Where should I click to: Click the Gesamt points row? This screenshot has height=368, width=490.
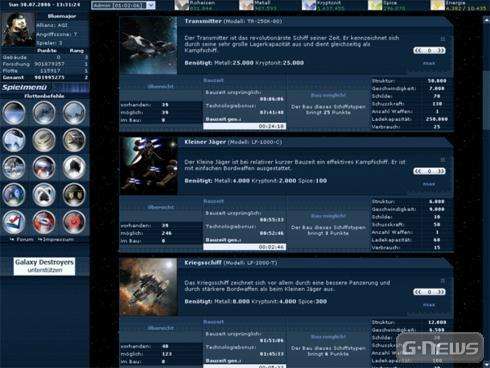(x=45, y=77)
